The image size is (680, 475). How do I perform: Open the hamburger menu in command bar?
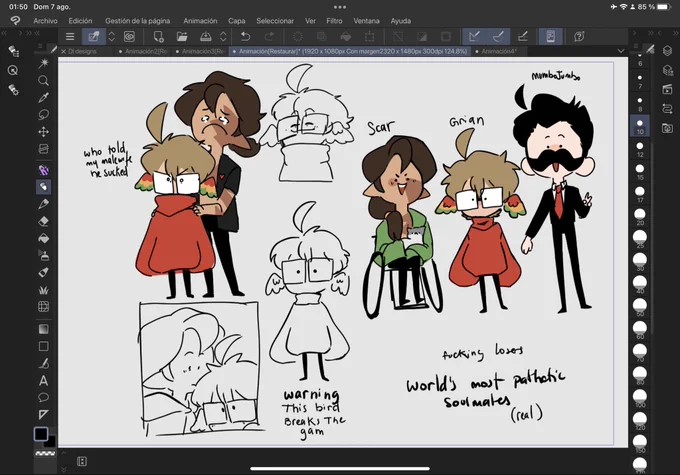pyautogui.click(x=70, y=36)
